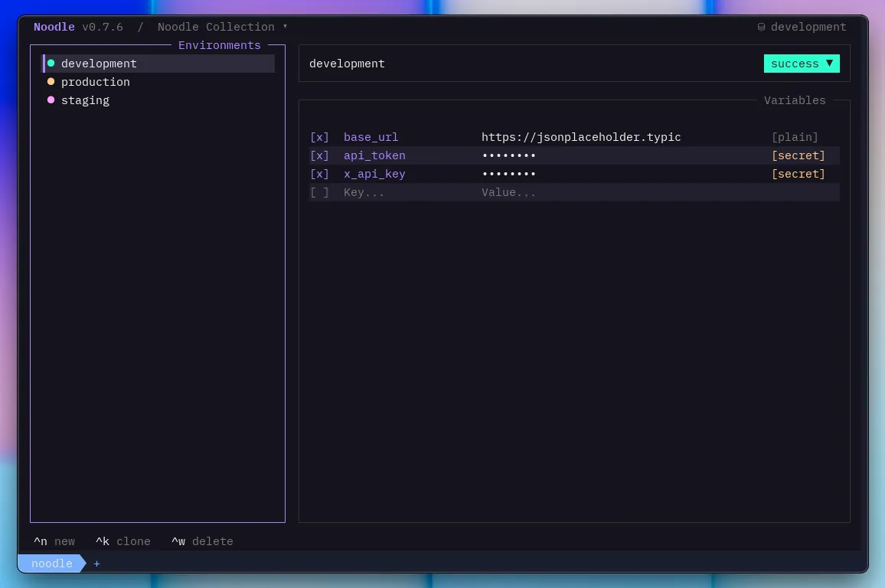Toggle the base_url variable checkbox
Viewport: 885px width, 588px height.
click(x=319, y=137)
